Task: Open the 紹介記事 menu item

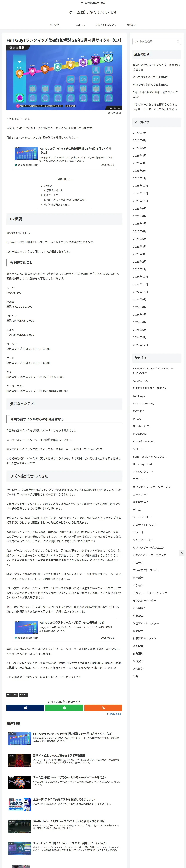Action: click(55, 25)
